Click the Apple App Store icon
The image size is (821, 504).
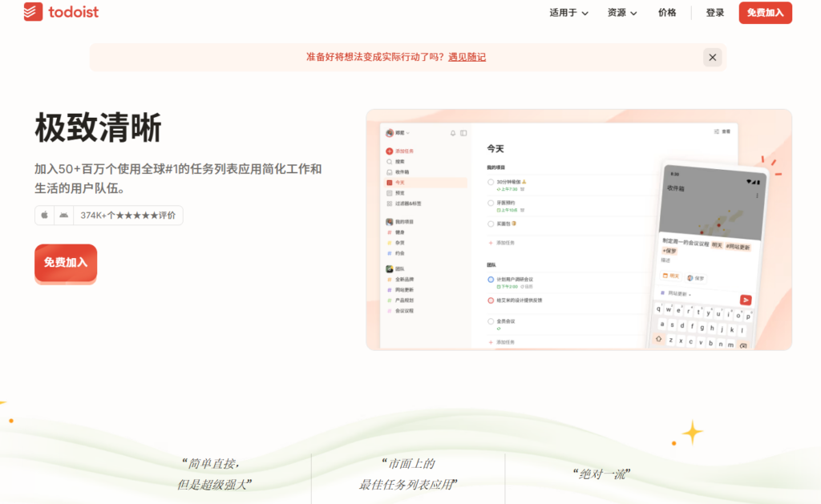45,215
